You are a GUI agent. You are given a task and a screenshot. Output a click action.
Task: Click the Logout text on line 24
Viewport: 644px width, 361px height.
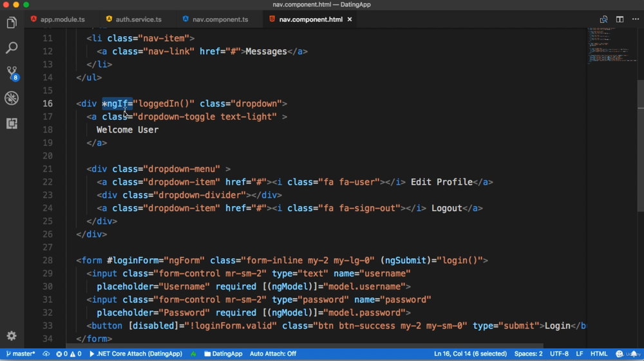coord(447,208)
